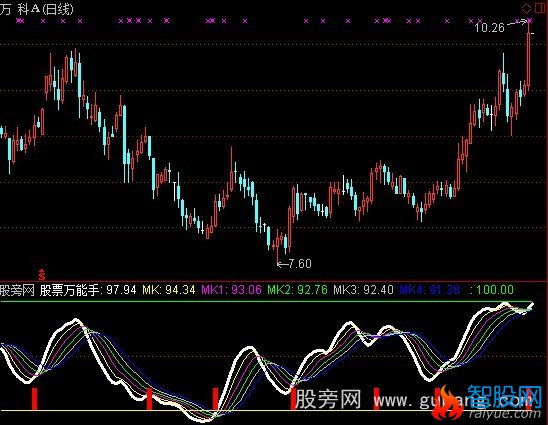
Task: Select the 股票万能手: 97.94 indicator value
Action: click(x=88, y=290)
